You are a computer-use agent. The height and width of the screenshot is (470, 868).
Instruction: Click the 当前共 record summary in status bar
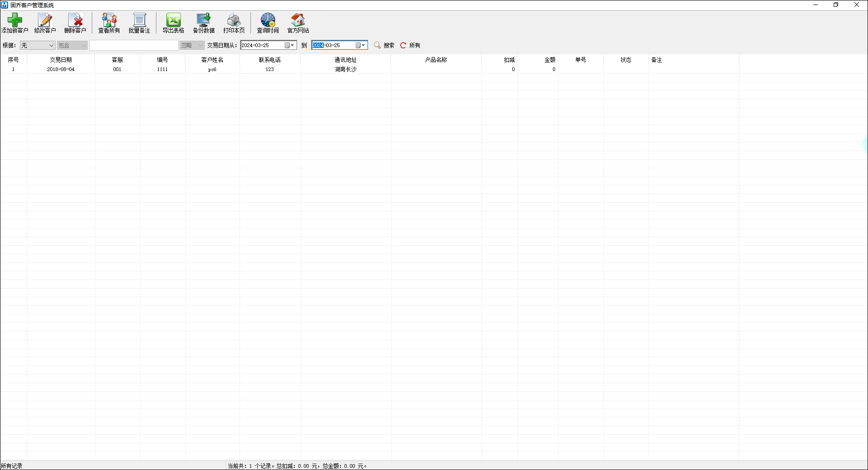[297, 466]
